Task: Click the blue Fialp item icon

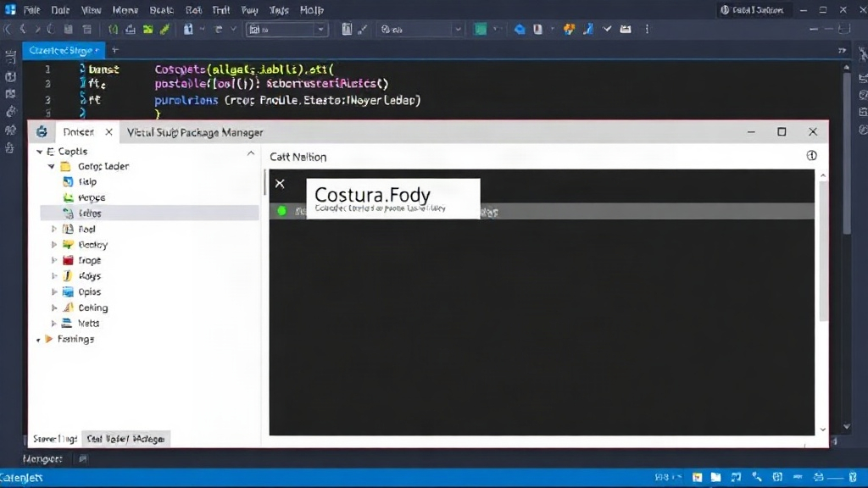Action: 68,181
